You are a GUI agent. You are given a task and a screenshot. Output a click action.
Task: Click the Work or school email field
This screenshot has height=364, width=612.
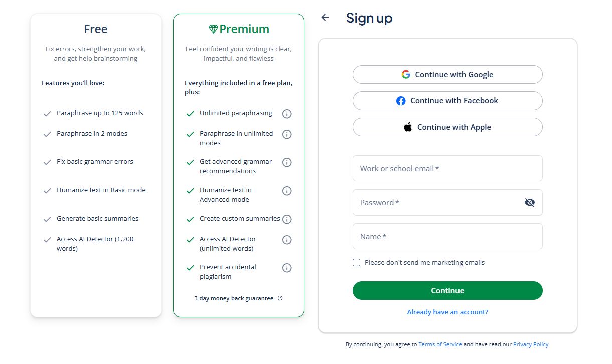click(447, 169)
